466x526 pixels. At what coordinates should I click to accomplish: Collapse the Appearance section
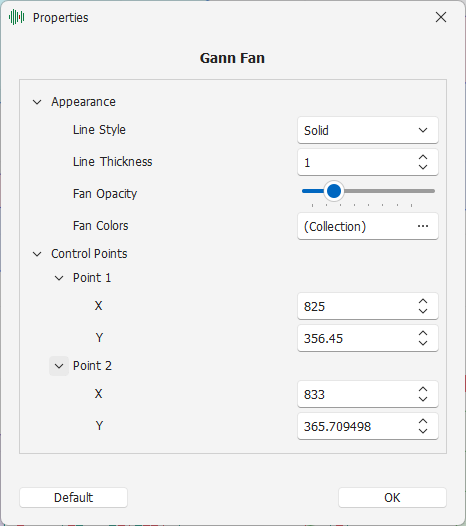click(37, 102)
